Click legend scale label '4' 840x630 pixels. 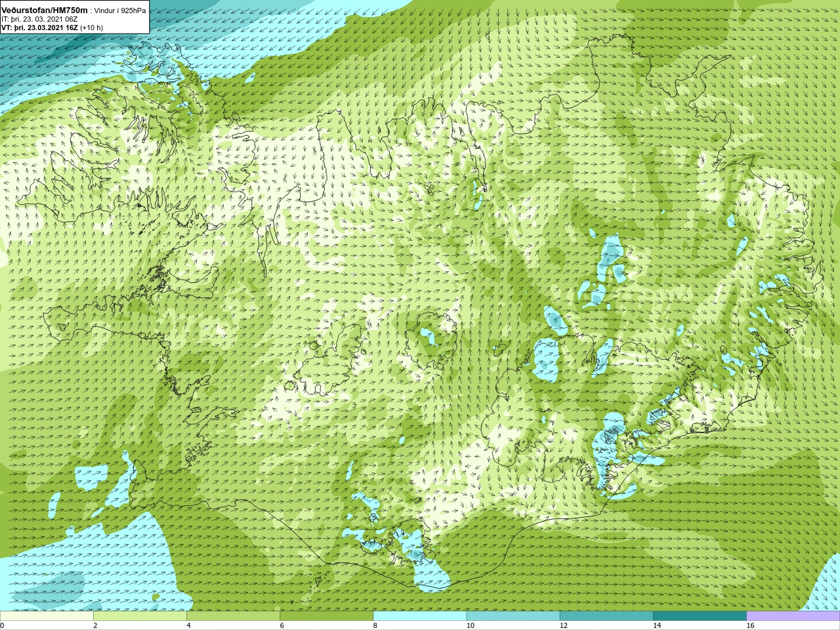tap(188, 625)
